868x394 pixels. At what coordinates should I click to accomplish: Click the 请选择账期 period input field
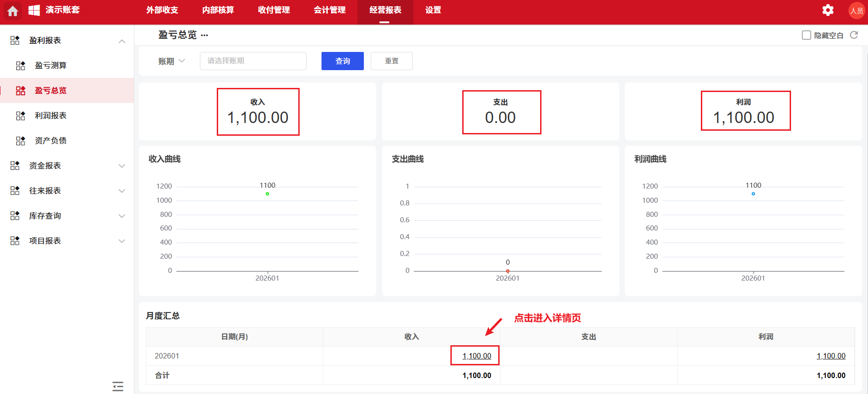pyautogui.click(x=253, y=61)
